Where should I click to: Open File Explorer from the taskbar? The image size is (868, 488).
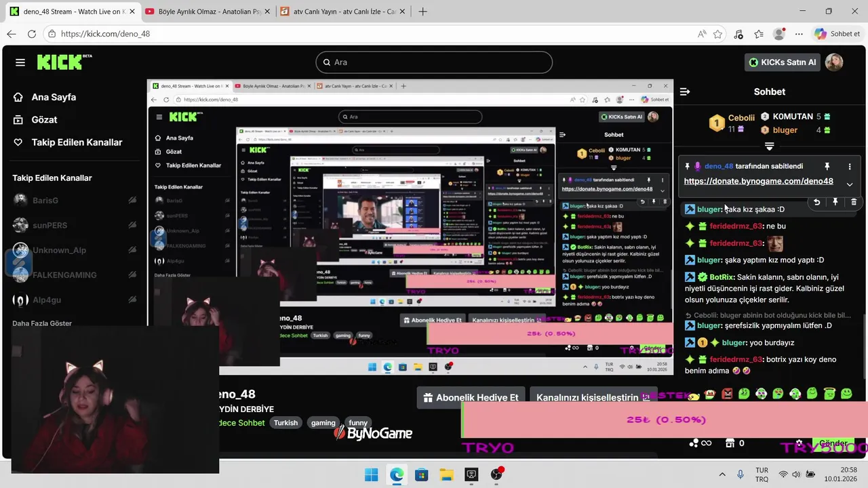click(x=446, y=474)
